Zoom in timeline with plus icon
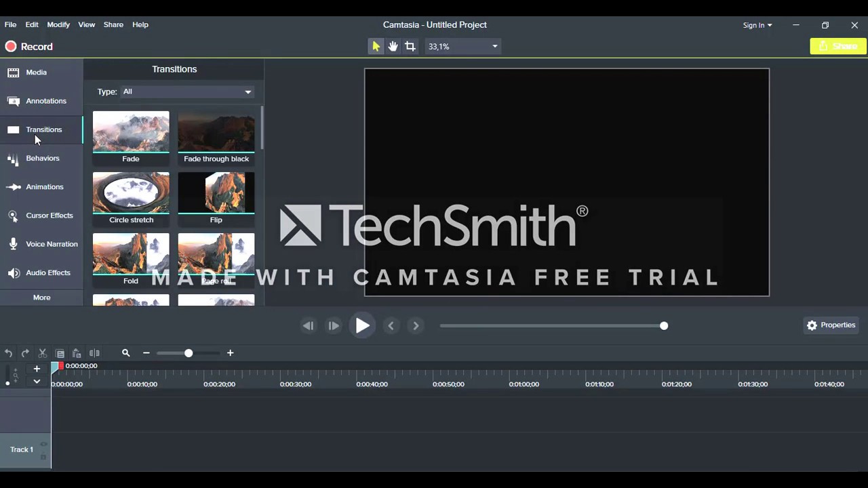This screenshot has height=488, width=868. 231,353
